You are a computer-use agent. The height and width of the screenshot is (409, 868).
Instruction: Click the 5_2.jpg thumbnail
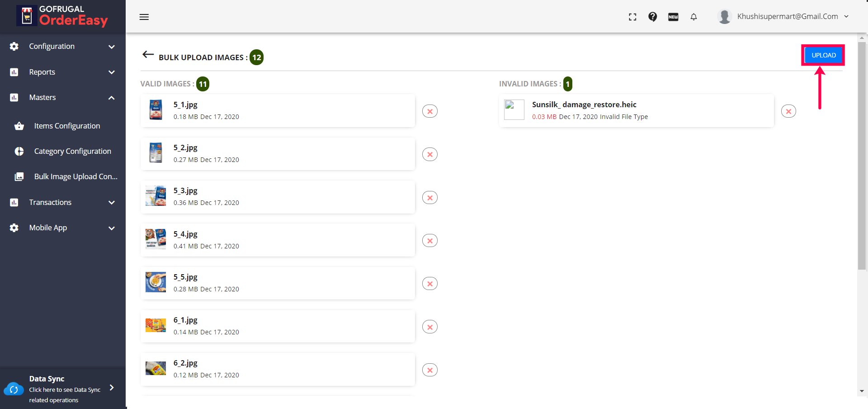pos(156,153)
